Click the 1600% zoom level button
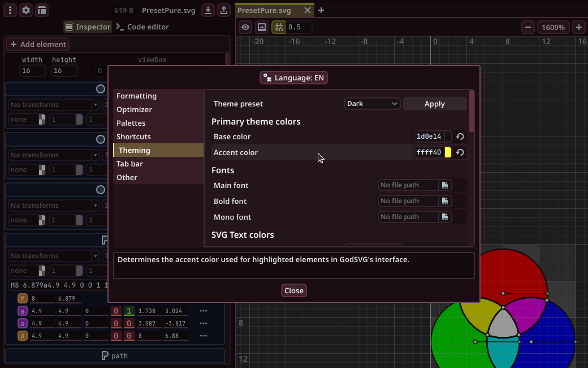This screenshot has width=588, height=368. pyautogui.click(x=553, y=27)
